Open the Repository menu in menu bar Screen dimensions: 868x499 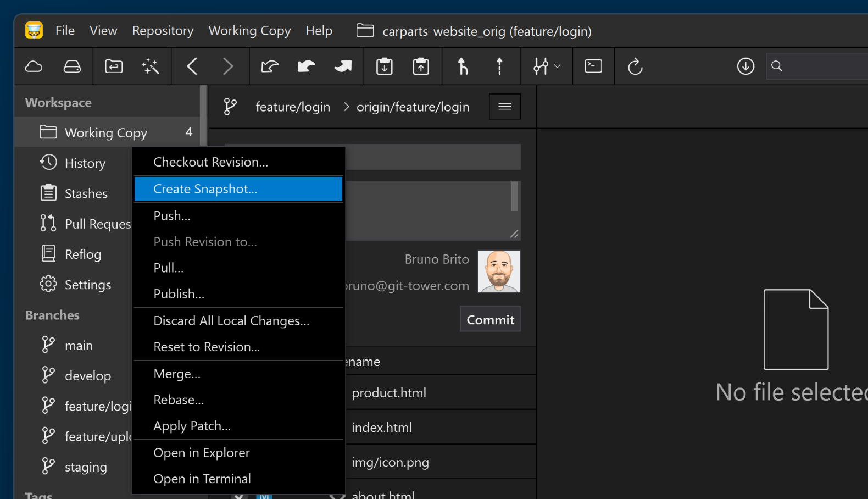(x=163, y=31)
